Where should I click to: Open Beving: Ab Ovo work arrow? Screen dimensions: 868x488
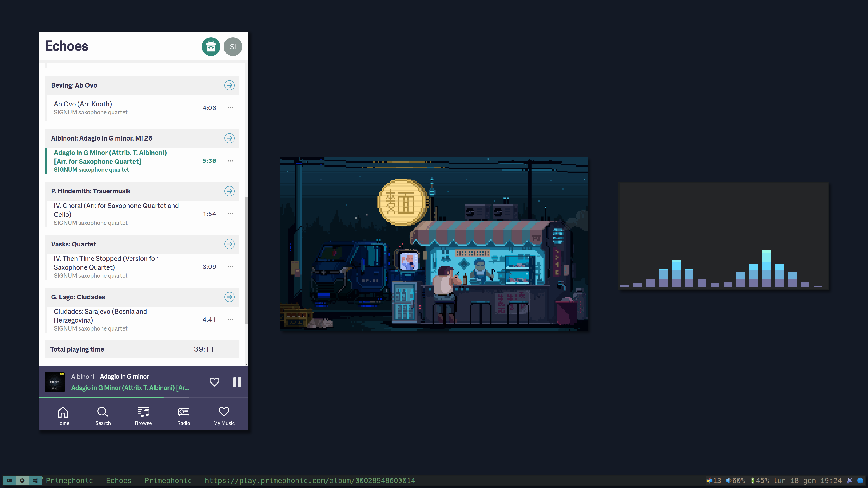click(229, 85)
